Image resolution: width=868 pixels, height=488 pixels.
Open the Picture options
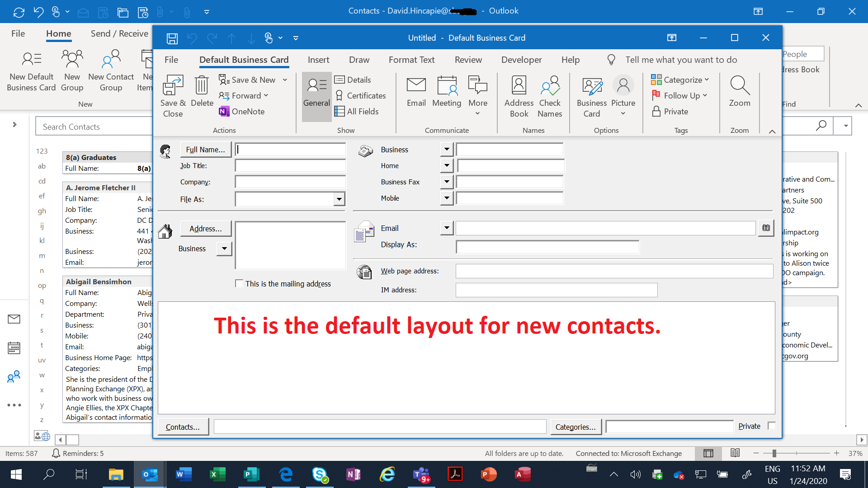click(x=623, y=96)
